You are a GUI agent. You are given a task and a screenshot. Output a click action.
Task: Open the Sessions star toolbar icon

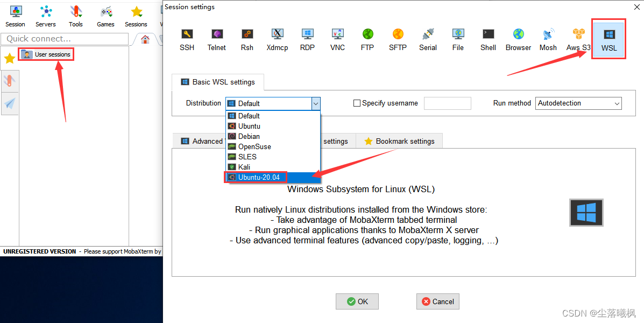pos(136,17)
